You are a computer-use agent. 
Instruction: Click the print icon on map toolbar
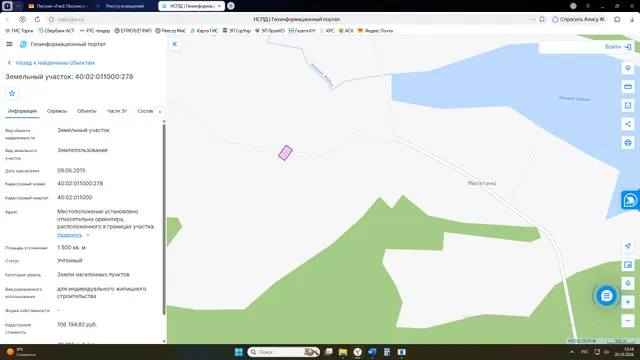628,143
